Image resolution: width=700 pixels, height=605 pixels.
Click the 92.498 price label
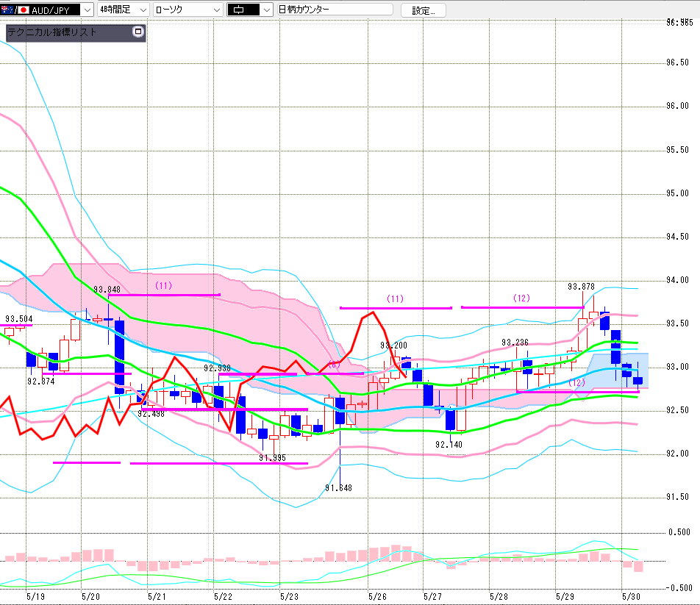coord(151,414)
